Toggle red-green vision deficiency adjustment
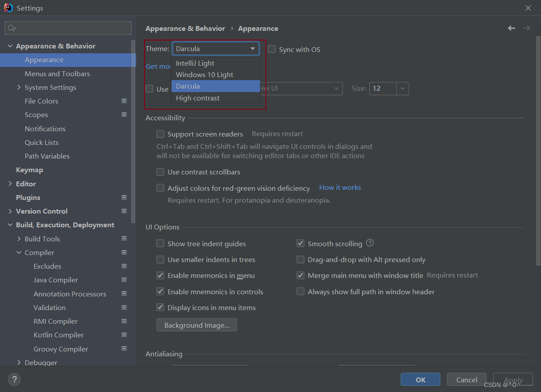Viewport: 541px width, 392px height. [x=160, y=188]
